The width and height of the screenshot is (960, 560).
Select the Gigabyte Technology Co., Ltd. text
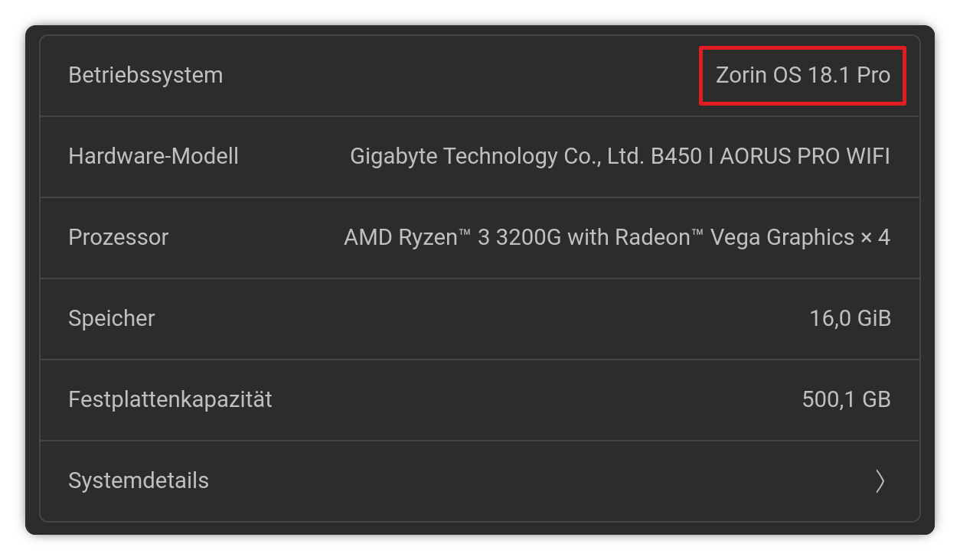coord(497,156)
